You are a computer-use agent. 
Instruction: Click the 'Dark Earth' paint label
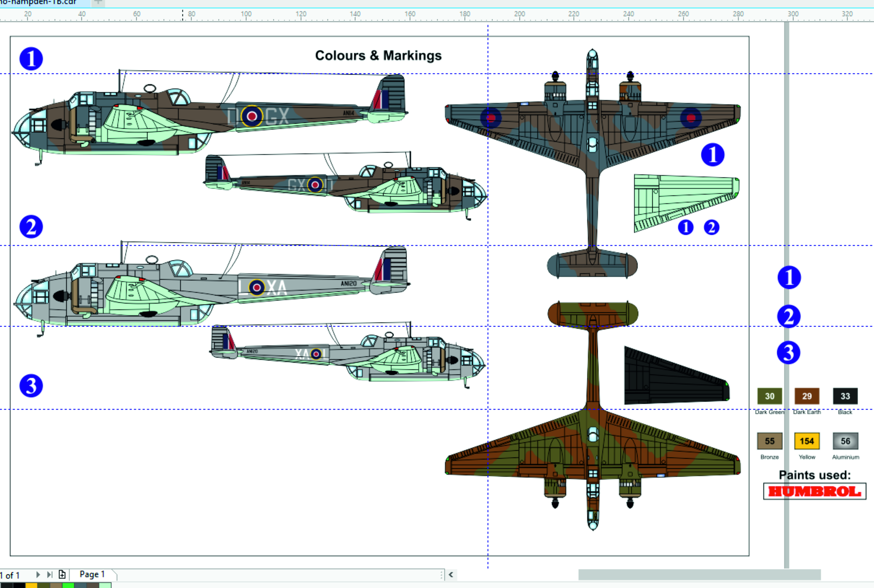click(x=807, y=412)
